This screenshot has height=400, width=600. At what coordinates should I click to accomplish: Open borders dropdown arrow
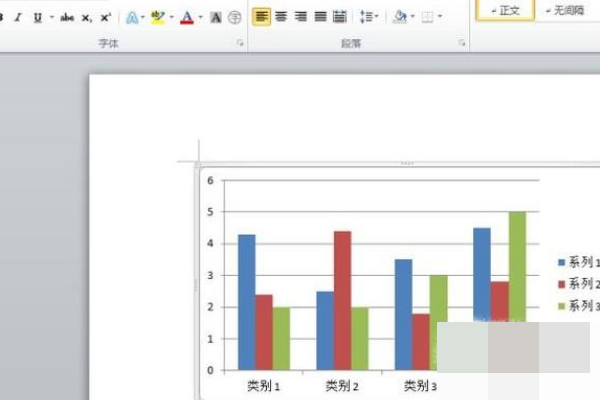440,16
